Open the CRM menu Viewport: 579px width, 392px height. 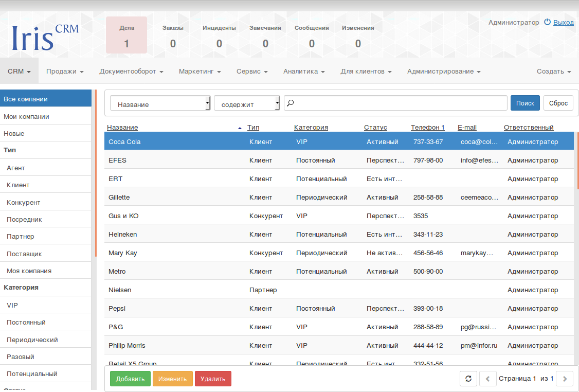pyautogui.click(x=19, y=71)
